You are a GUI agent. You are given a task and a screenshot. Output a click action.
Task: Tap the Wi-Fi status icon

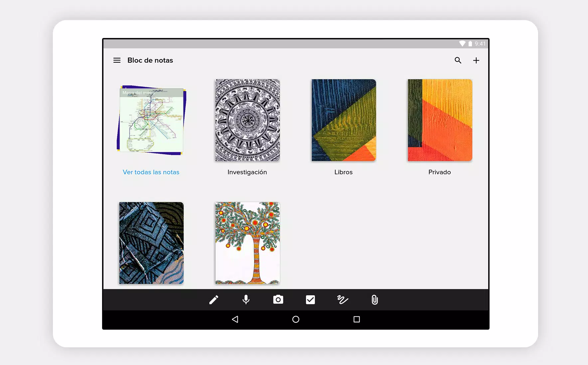point(462,44)
